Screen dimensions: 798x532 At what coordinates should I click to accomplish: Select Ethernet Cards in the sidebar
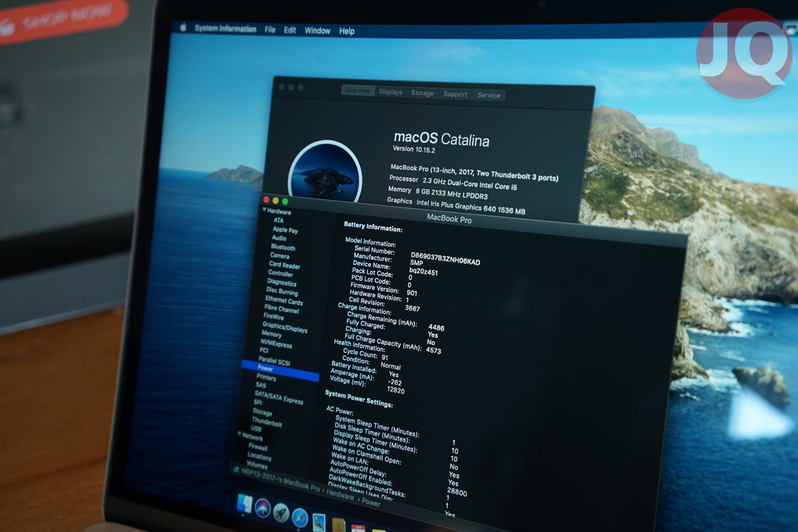(284, 301)
